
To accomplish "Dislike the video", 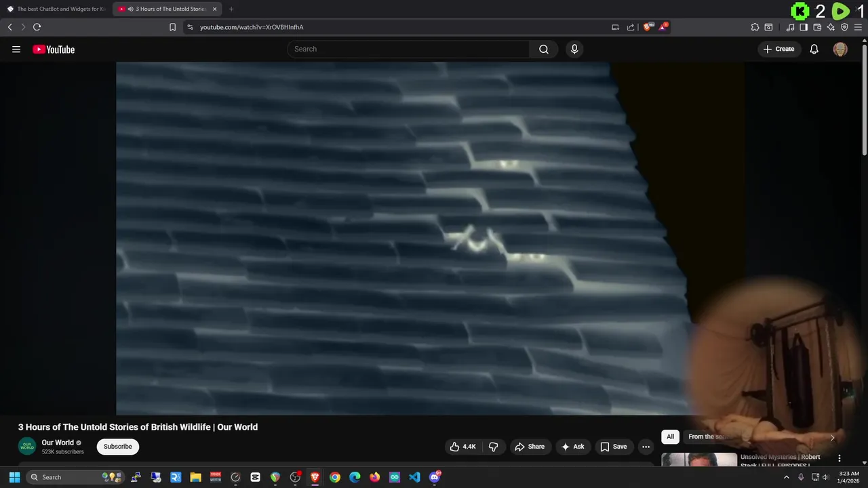I will click(x=494, y=447).
